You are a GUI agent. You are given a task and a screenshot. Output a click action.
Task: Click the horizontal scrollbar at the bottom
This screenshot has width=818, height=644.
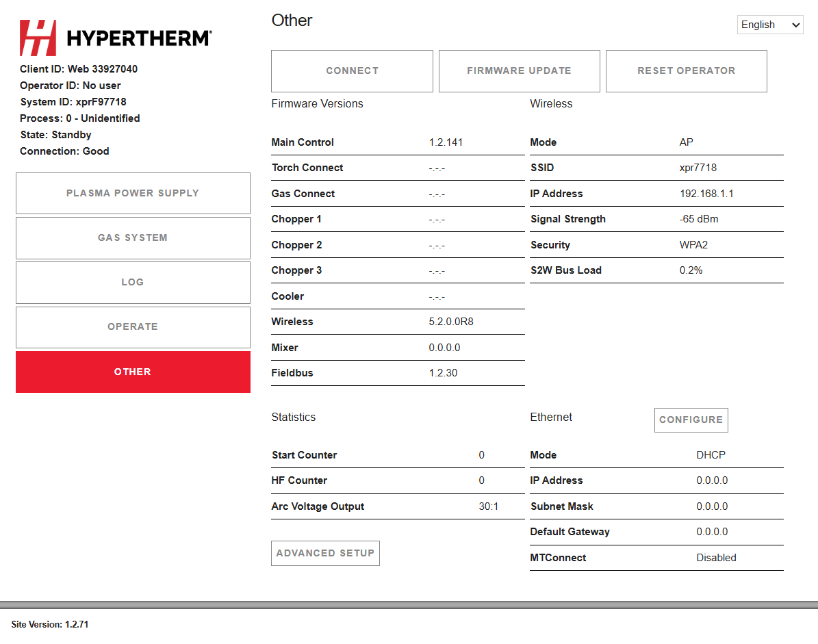409,605
